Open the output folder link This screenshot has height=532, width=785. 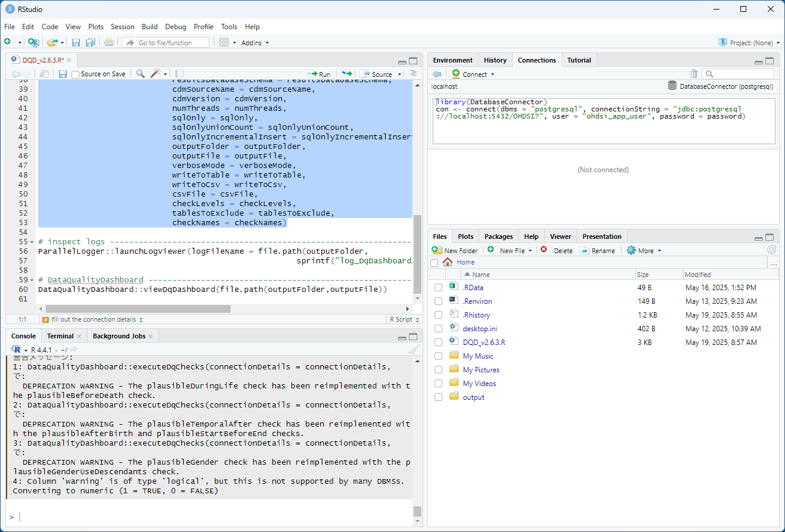coord(474,397)
